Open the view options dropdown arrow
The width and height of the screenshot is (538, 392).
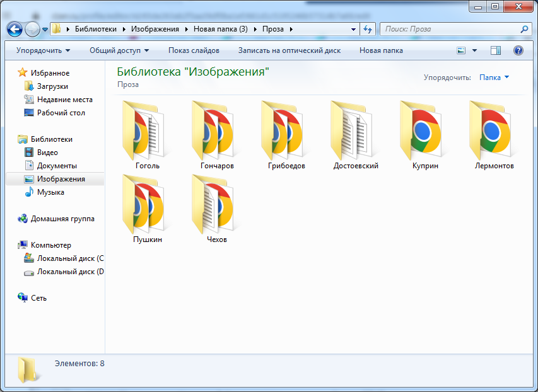pos(474,50)
